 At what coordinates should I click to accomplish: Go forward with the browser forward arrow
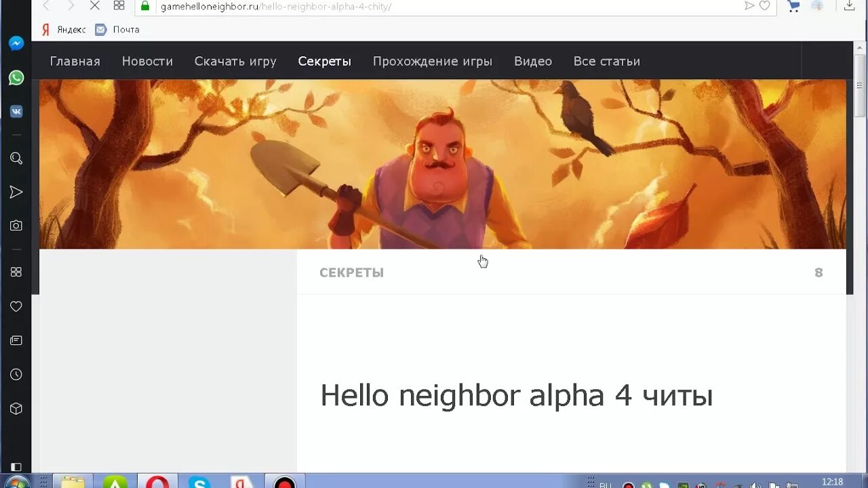[x=71, y=6]
